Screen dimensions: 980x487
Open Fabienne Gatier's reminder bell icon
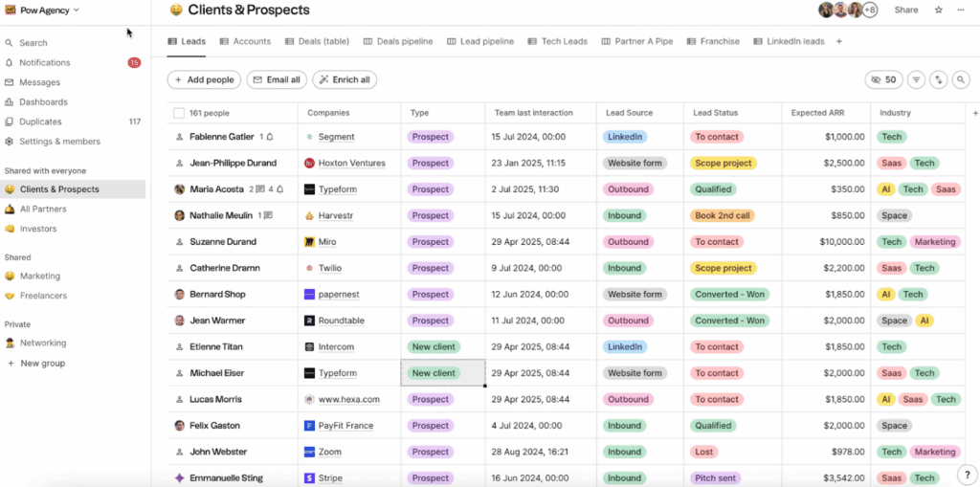(x=270, y=137)
